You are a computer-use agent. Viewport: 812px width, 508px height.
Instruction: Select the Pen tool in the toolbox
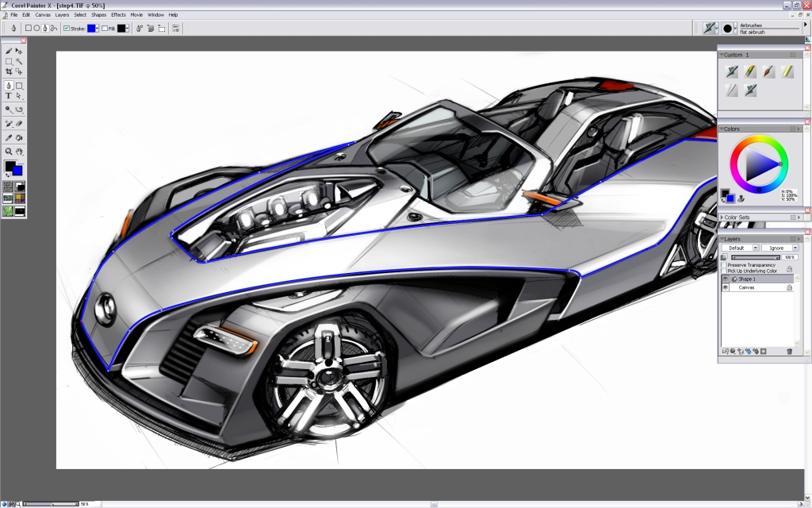7,83
